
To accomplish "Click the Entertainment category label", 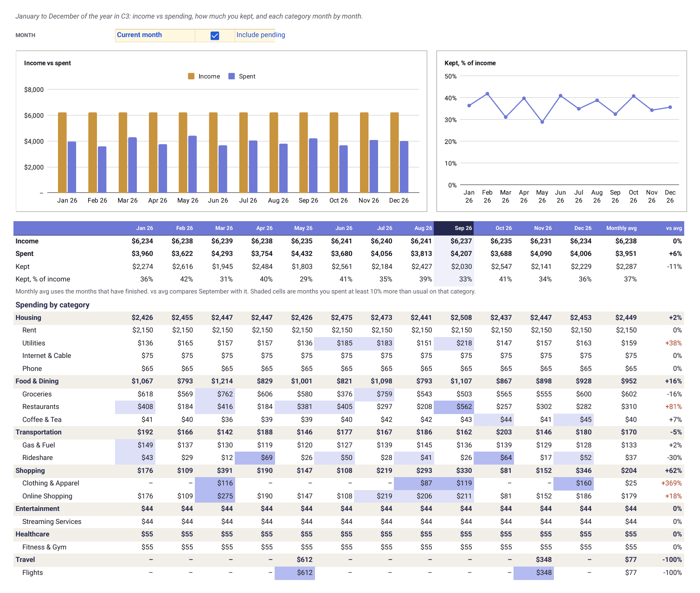I will tap(38, 509).
